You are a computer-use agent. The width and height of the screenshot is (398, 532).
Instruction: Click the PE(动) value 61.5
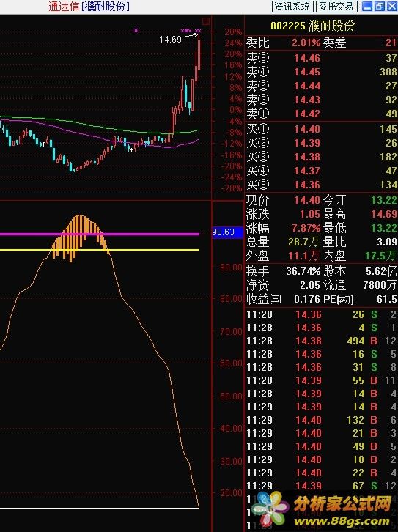pyautogui.click(x=386, y=299)
